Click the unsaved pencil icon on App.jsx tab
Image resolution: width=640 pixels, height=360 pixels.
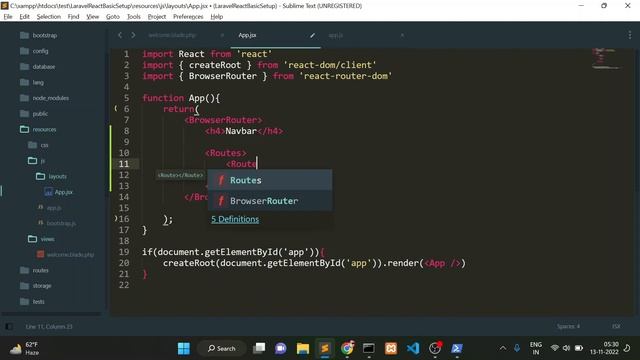312,36
